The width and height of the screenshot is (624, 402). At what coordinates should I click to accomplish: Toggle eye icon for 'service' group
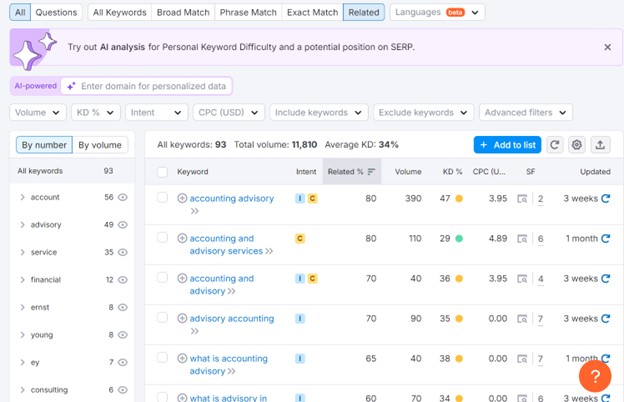pyautogui.click(x=123, y=252)
